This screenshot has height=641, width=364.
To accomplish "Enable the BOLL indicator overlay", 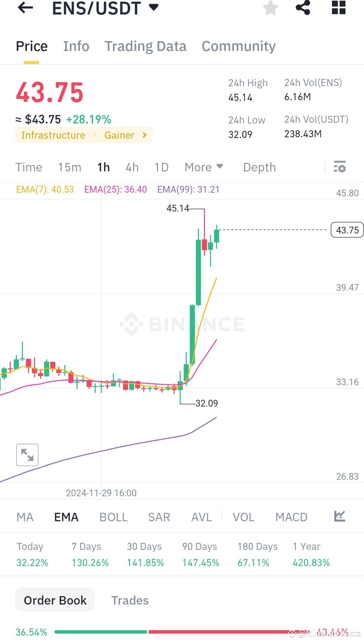I will 113,517.
